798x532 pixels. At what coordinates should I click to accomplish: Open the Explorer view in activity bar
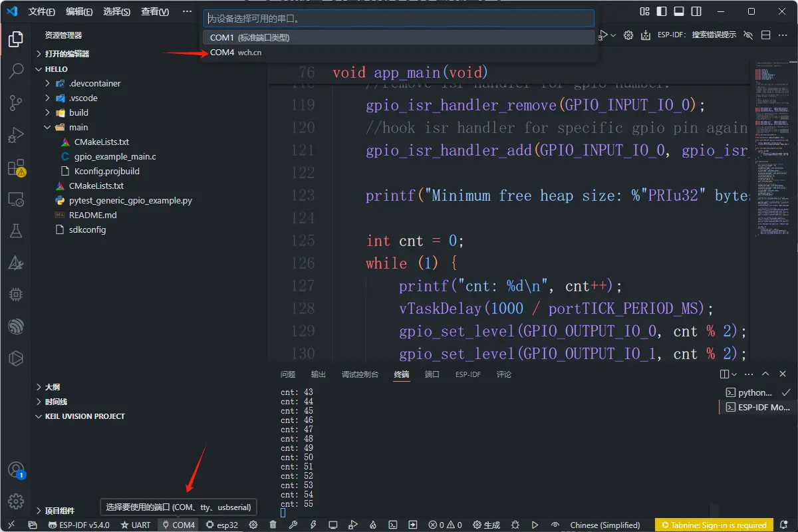15,39
